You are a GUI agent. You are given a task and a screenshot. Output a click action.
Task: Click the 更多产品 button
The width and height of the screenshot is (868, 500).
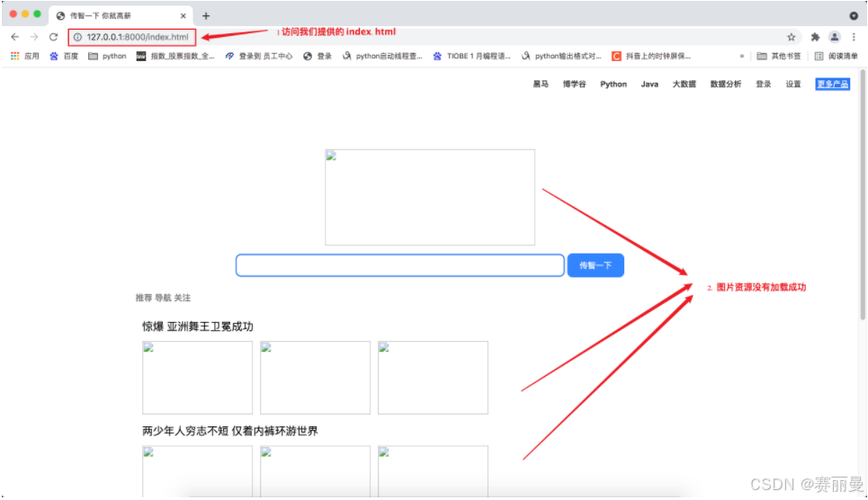click(x=833, y=85)
